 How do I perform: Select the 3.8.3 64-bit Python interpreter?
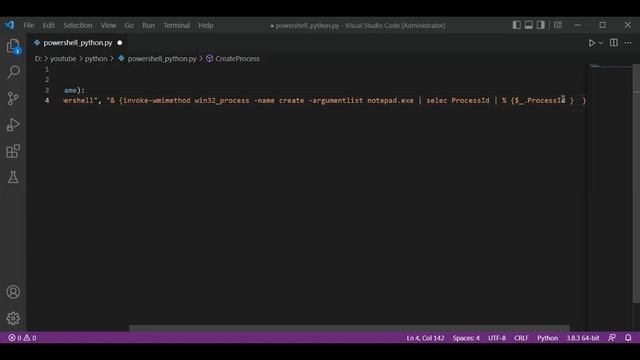pos(582,338)
